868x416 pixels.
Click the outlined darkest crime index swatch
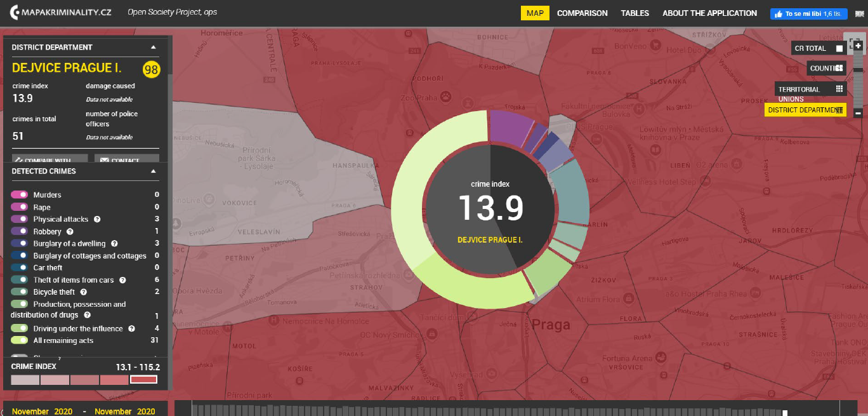click(143, 380)
